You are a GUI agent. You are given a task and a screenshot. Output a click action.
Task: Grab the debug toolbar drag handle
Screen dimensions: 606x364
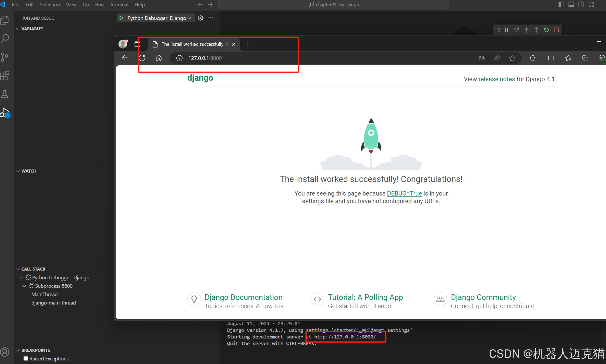499,30
